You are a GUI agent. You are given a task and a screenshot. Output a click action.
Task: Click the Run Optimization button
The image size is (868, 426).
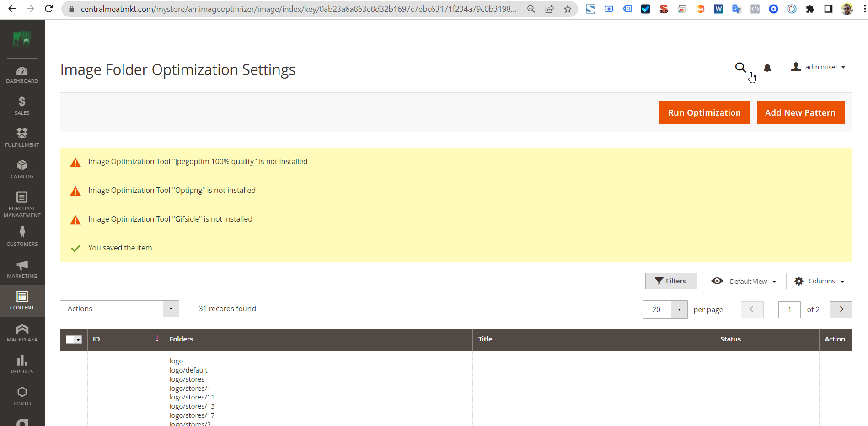[704, 112]
